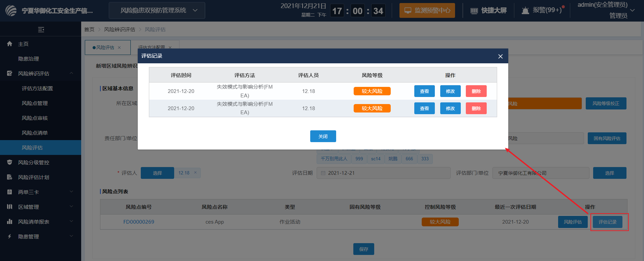Select the active 风险评估 sidebar item
644x261 pixels.
40,148
